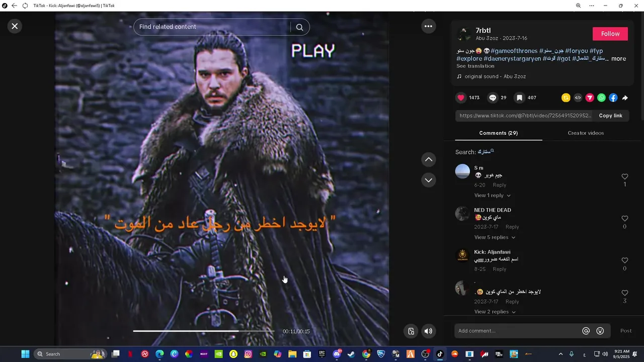Viewport: 644px width, 362px height.
Task: Open Windows Start menu
Action: (25, 354)
